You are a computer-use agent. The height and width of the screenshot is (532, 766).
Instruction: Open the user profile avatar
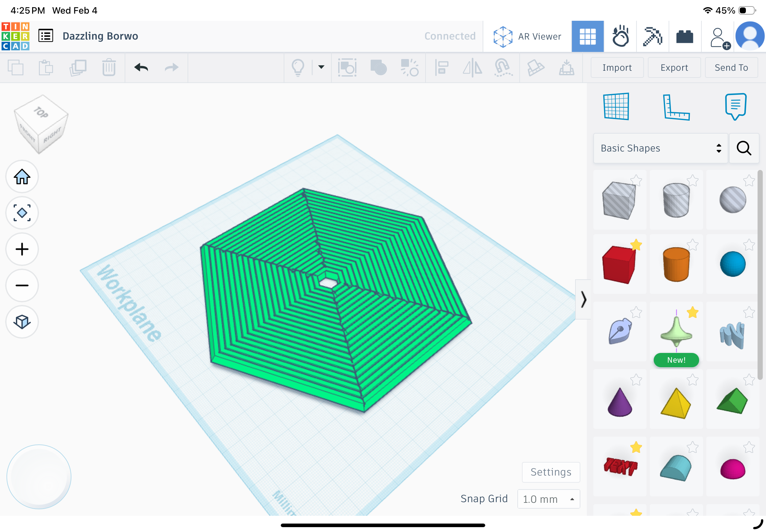(x=750, y=36)
